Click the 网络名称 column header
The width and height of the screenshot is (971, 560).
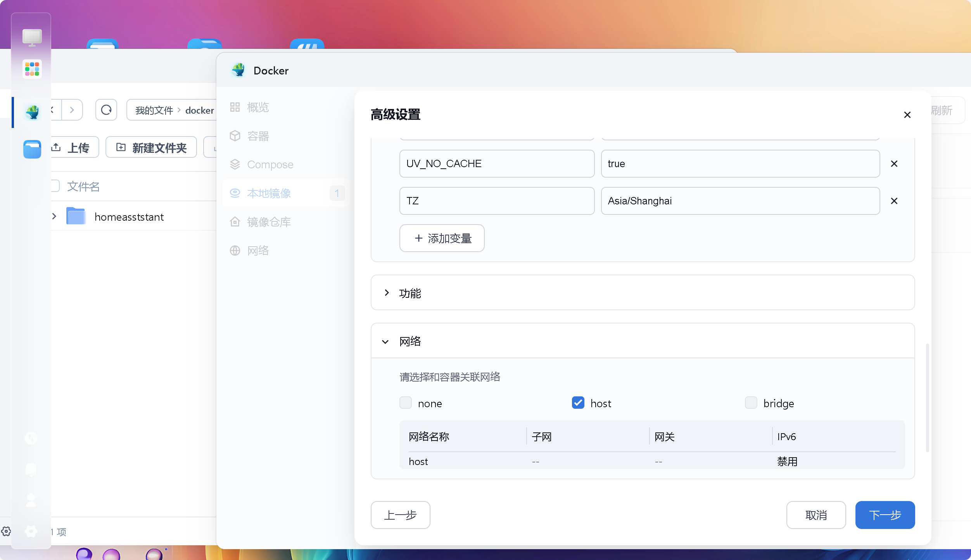point(429,437)
